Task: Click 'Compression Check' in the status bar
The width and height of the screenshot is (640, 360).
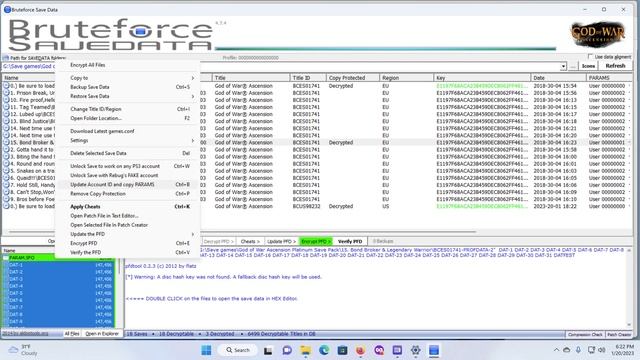Action: point(585,334)
